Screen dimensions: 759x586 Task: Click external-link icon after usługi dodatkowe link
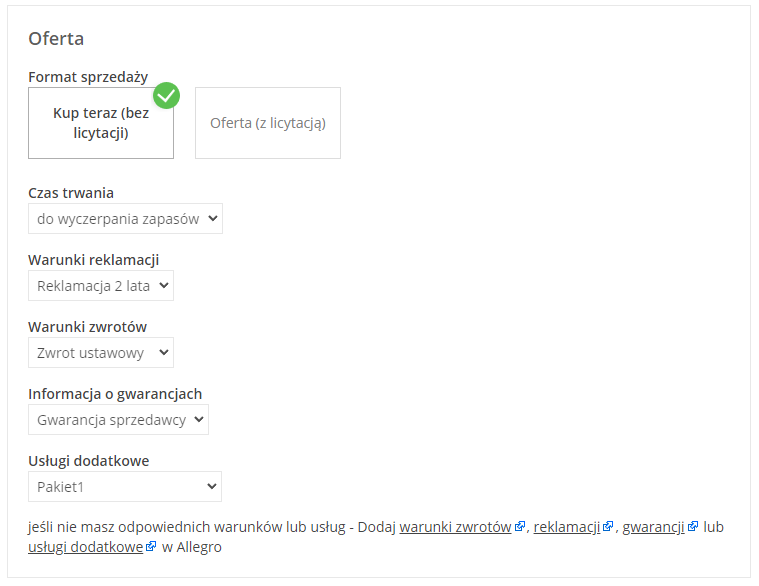click(151, 547)
